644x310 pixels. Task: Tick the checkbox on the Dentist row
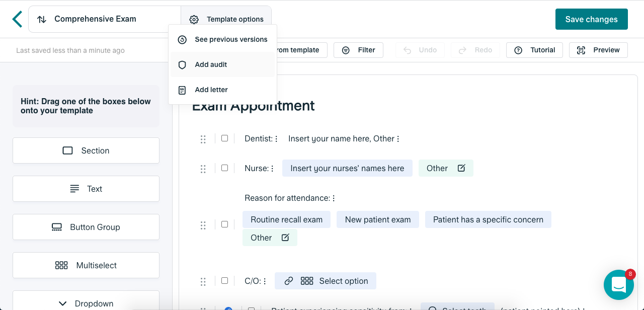[225, 138]
